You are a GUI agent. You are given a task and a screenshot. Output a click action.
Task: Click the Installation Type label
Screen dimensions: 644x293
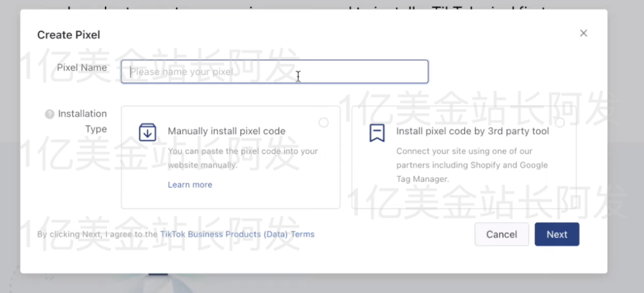[x=82, y=121]
